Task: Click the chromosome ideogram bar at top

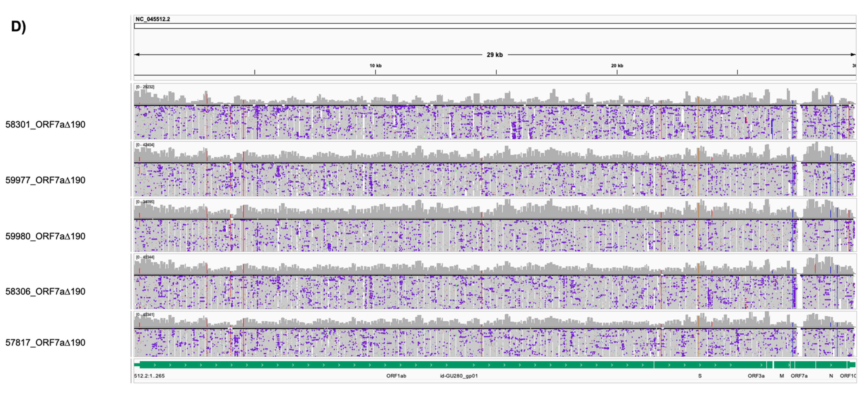Action: point(495,26)
